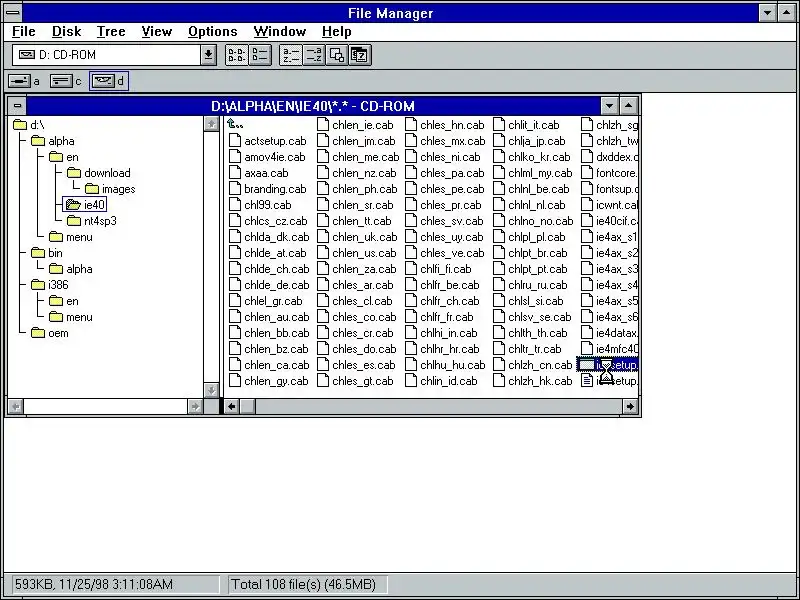This screenshot has height=600, width=800.
Task: Select file name chles_ar.cab
Action: point(363,285)
